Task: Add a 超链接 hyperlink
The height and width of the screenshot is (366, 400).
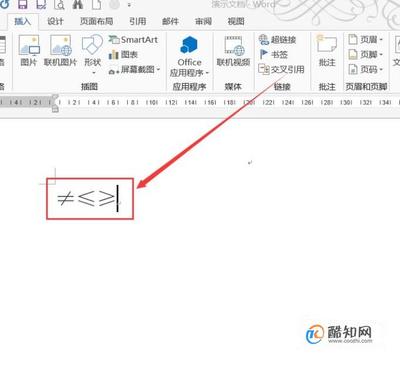Action: 277,40
